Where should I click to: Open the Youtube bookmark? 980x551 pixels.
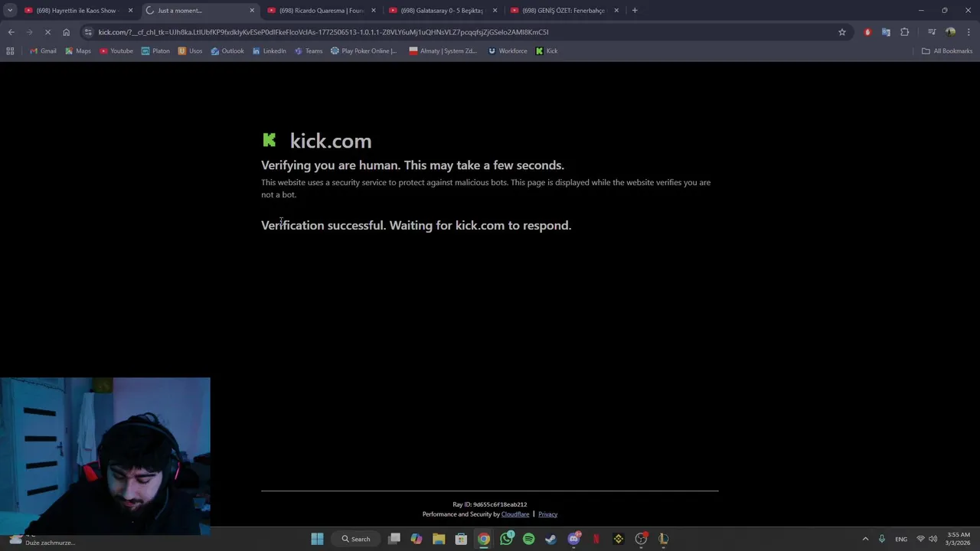[116, 51]
